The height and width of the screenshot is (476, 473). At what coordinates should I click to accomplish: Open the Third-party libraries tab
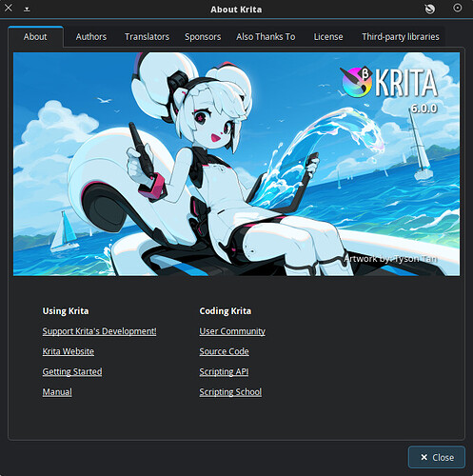click(401, 37)
